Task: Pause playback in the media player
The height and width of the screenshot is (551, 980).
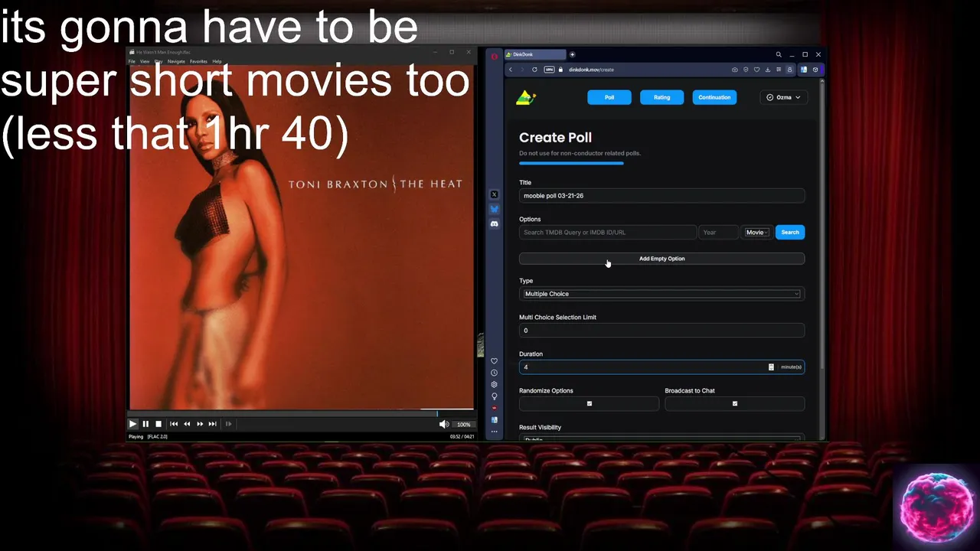Action: click(145, 424)
